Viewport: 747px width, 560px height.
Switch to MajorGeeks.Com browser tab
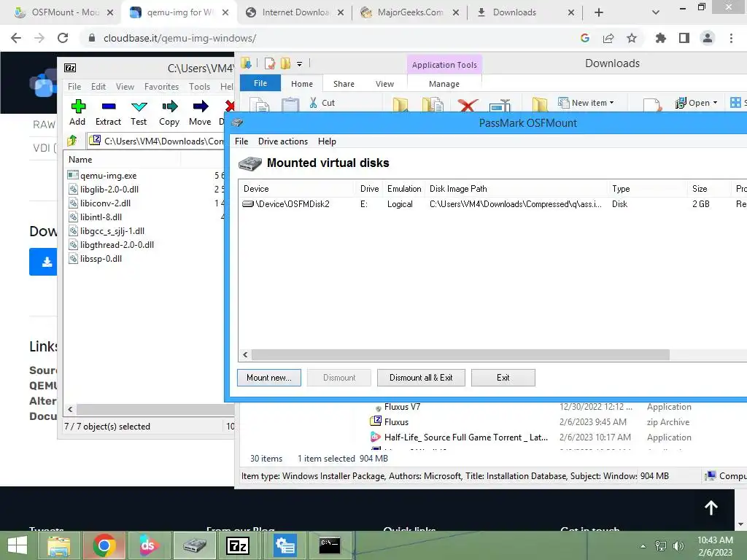(410, 12)
